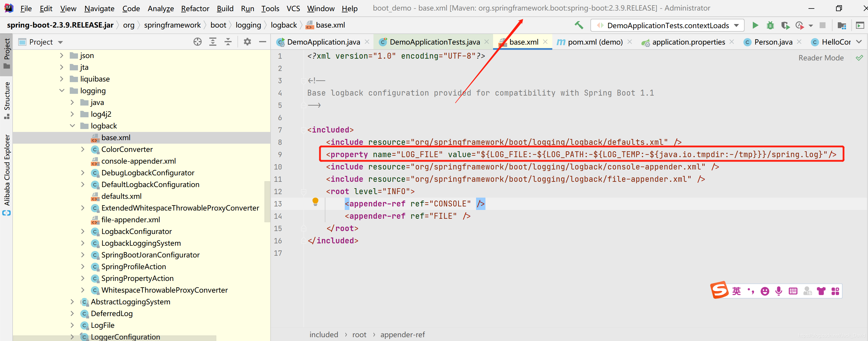Click root in the editor breadcrumb
Image resolution: width=868 pixels, height=341 pixels.
[x=359, y=335]
